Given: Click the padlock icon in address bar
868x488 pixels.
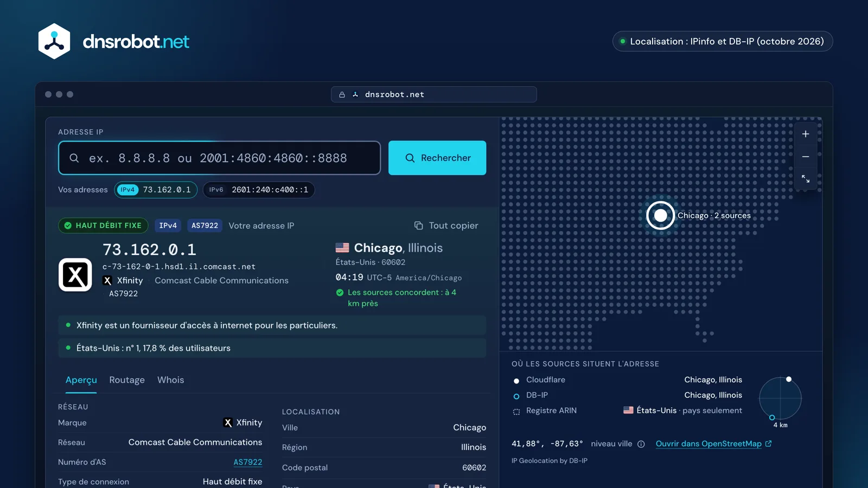Looking at the screenshot, I should 342,94.
